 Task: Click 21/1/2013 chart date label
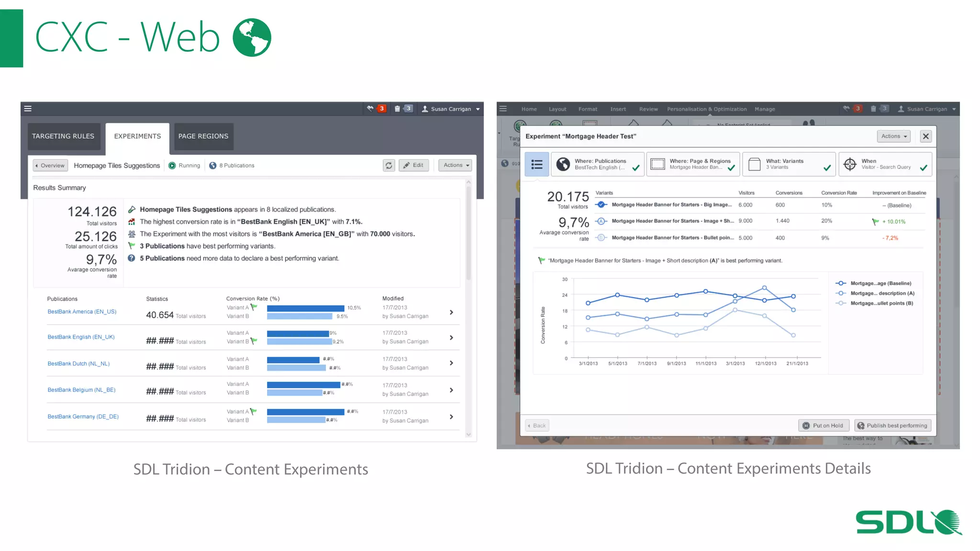coord(797,364)
